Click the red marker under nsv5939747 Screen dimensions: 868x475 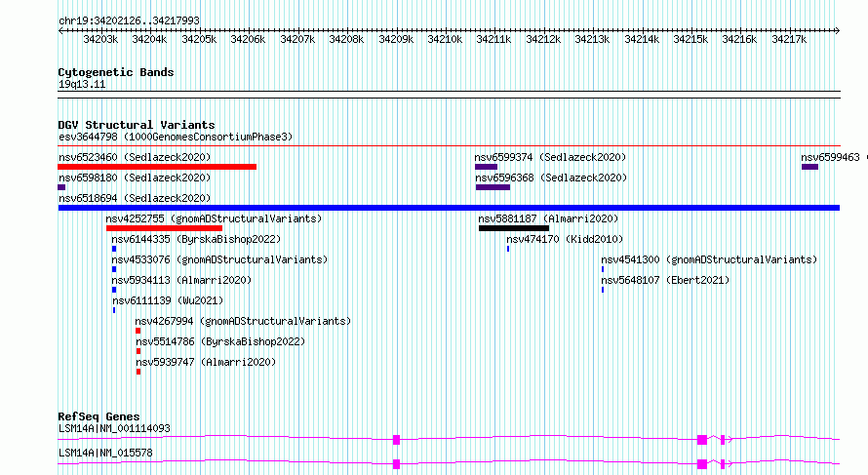[138, 372]
